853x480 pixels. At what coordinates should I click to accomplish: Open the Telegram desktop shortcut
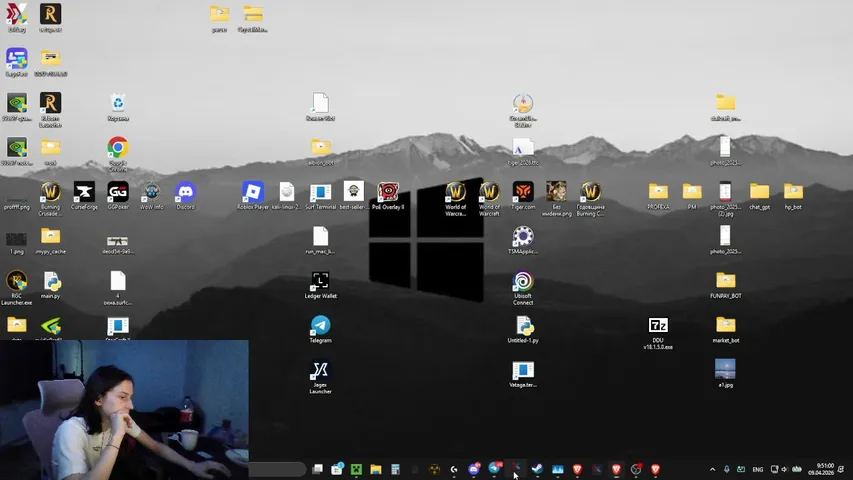[320, 330]
